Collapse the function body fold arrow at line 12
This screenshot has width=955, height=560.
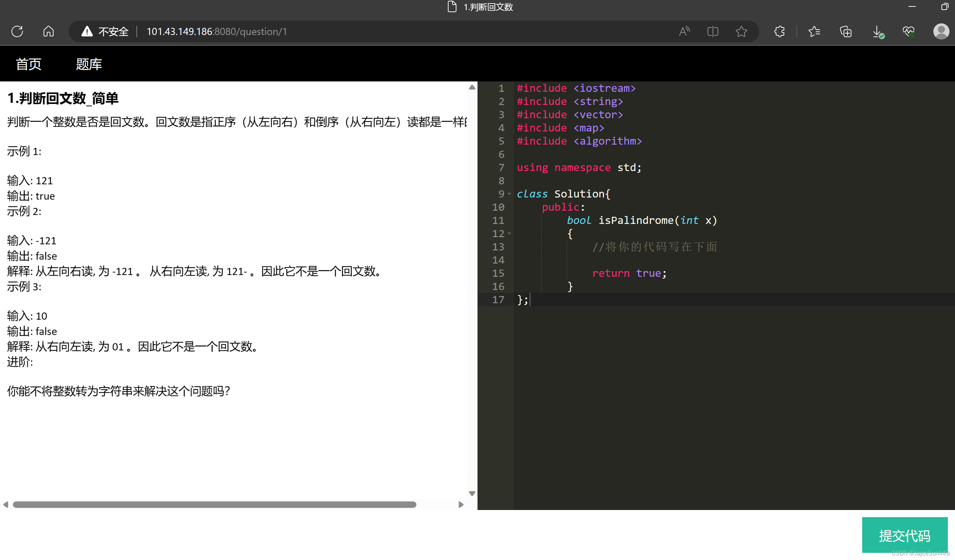click(x=509, y=234)
